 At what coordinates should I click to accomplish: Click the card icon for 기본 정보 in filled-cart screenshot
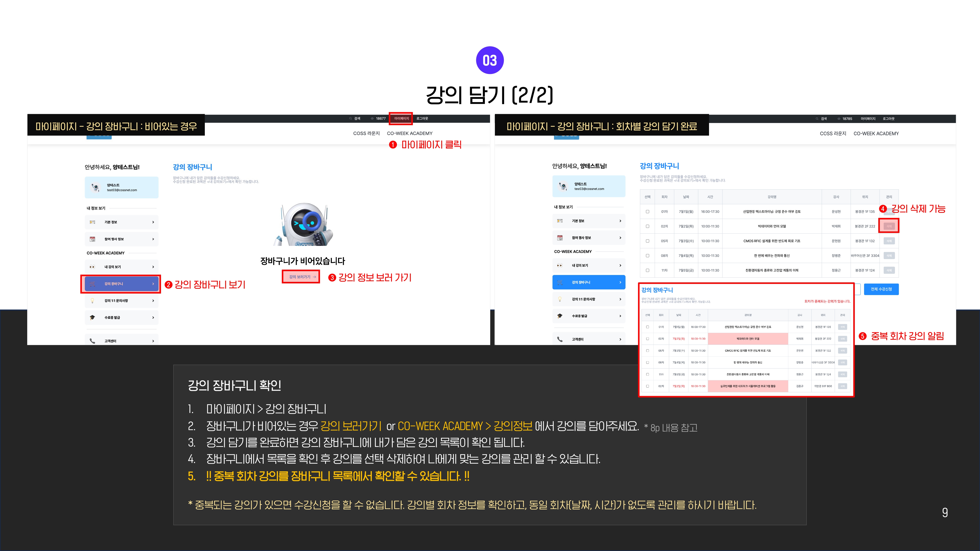(x=560, y=221)
